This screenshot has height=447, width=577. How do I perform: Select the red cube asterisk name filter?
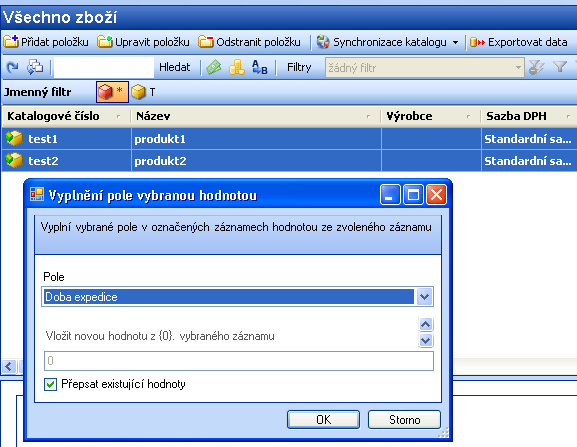point(112,92)
